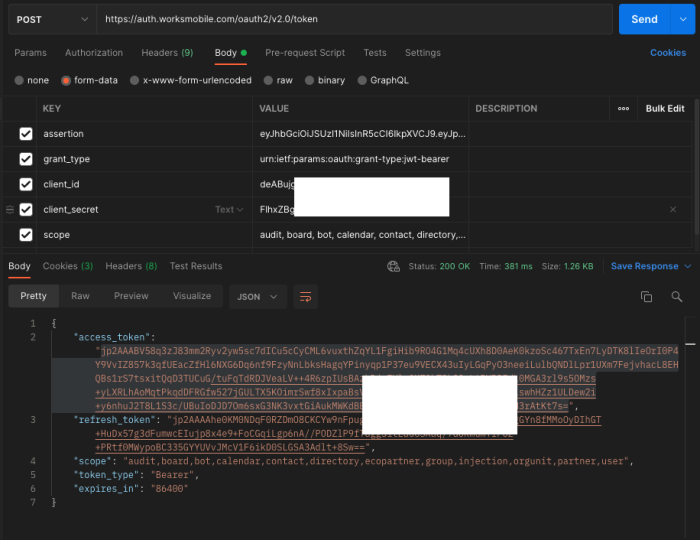Open the Tests tab
This screenshot has height=540, width=700.
click(x=375, y=53)
